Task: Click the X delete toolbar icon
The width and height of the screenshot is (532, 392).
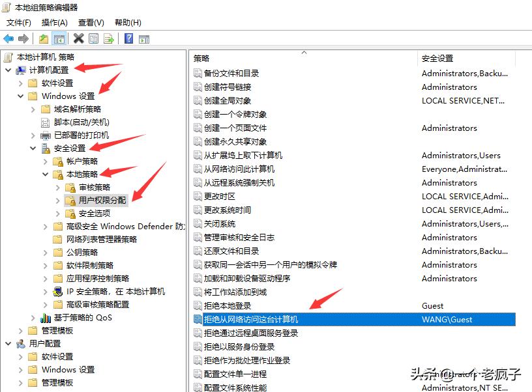Action: pyautogui.click(x=78, y=38)
